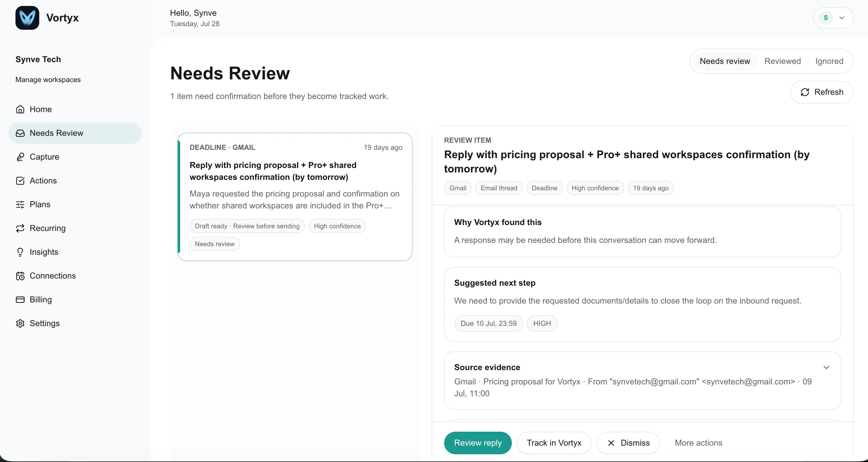Switch to the Ignored tab
The width and height of the screenshot is (868, 462).
pyautogui.click(x=829, y=61)
